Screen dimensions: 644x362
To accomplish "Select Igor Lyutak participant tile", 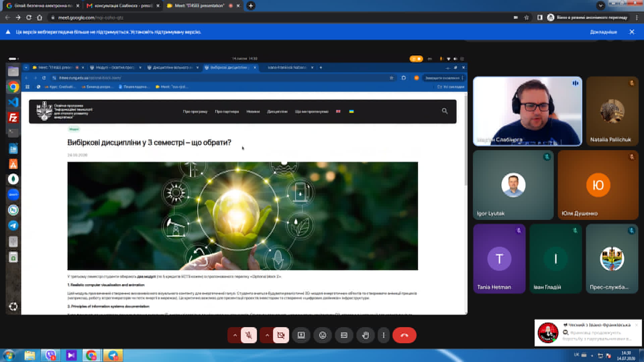I will [x=513, y=185].
